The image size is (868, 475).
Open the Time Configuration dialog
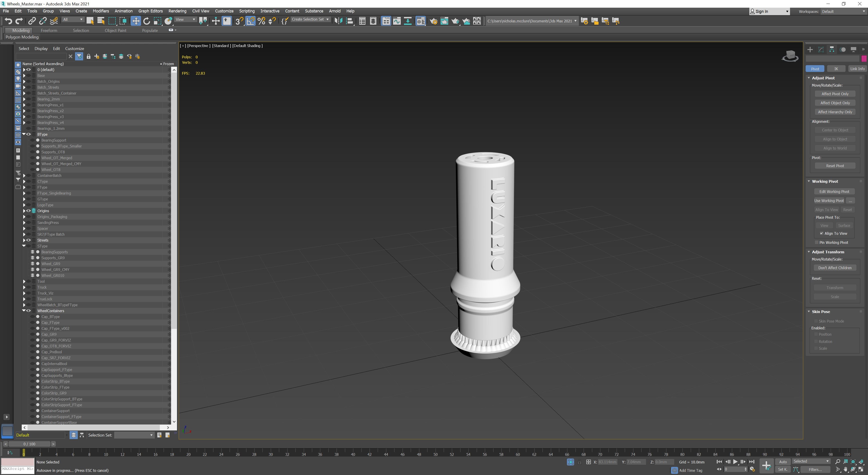pyautogui.click(x=752, y=469)
